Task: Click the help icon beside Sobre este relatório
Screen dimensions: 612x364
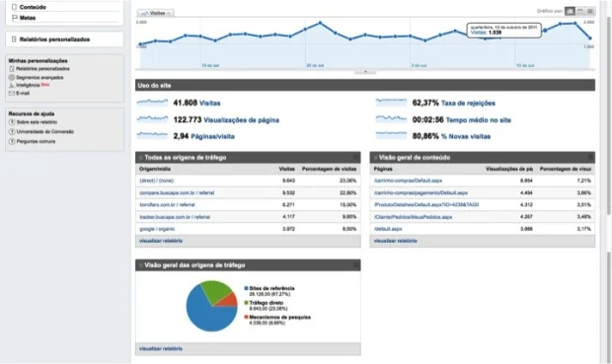Action: click(12, 122)
